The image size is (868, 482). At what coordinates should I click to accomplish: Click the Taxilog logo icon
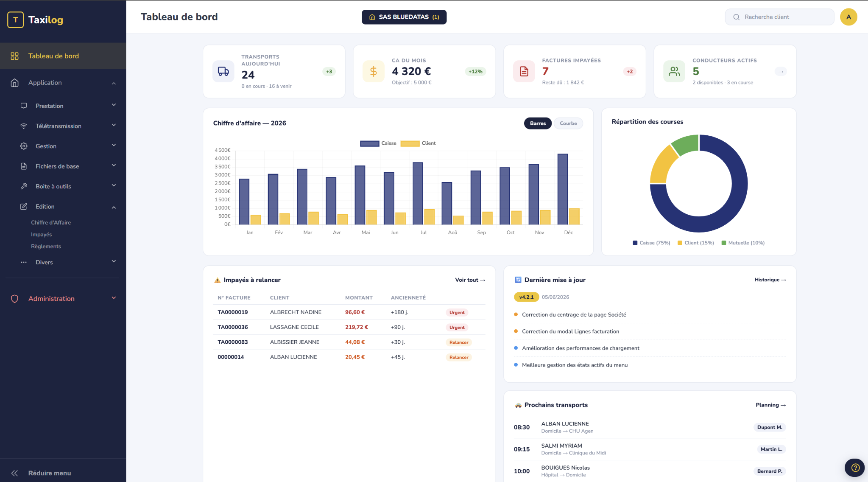click(x=15, y=20)
